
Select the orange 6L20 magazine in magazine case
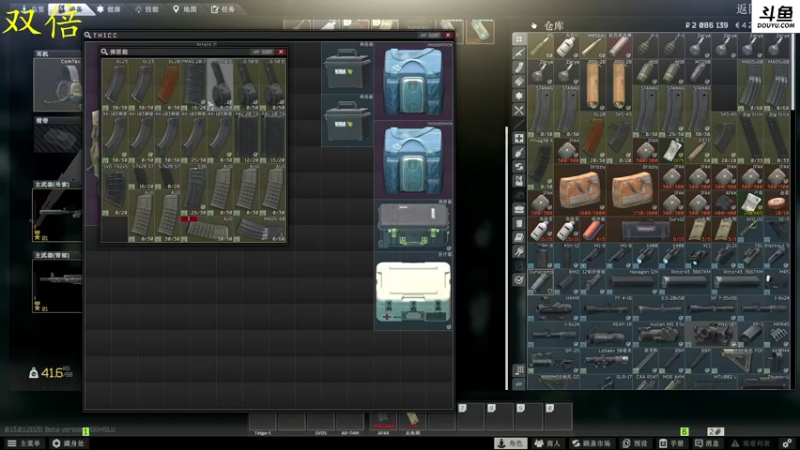pyautogui.click(x=168, y=84)
